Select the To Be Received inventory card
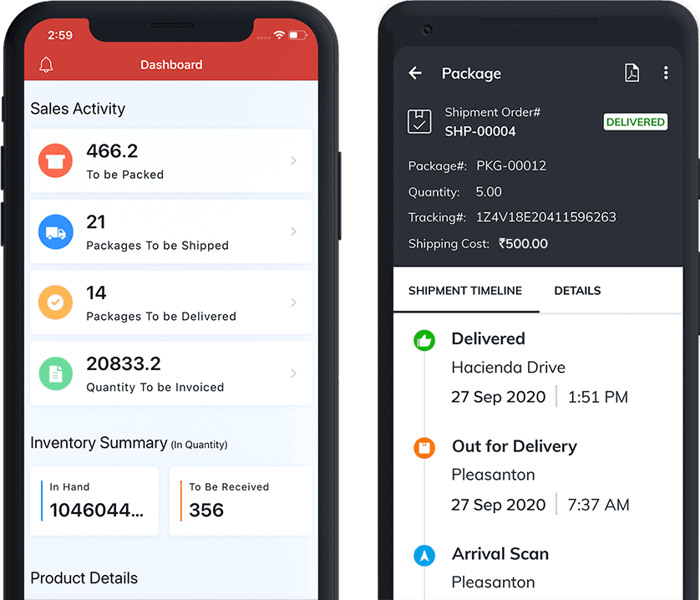The height and width of the screenshot is (600, 700). 241,501
